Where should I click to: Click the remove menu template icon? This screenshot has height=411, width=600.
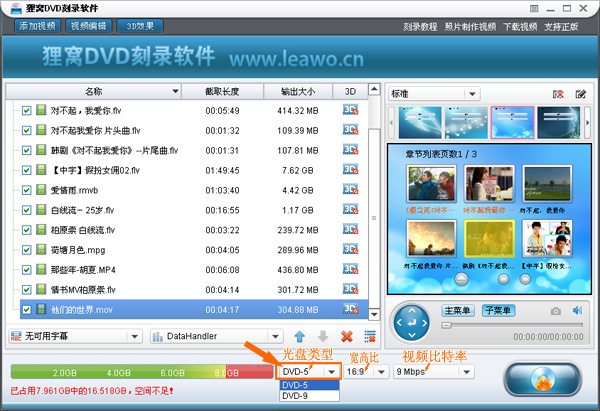pos(558,94)
